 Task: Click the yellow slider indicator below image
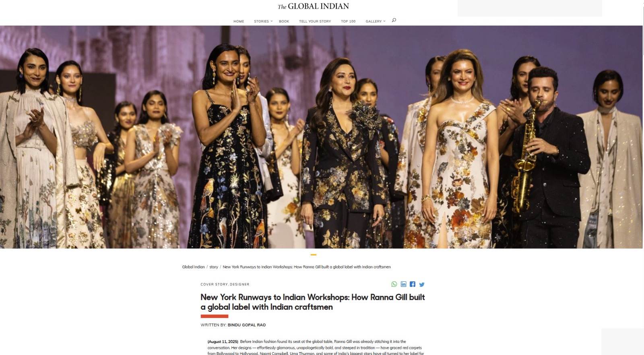click(x=314, y=255)
